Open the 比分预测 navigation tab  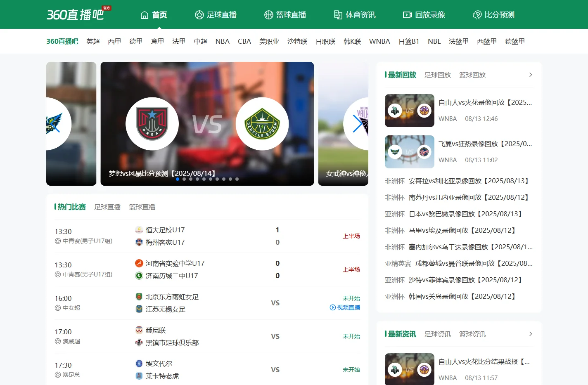(493, 15)
